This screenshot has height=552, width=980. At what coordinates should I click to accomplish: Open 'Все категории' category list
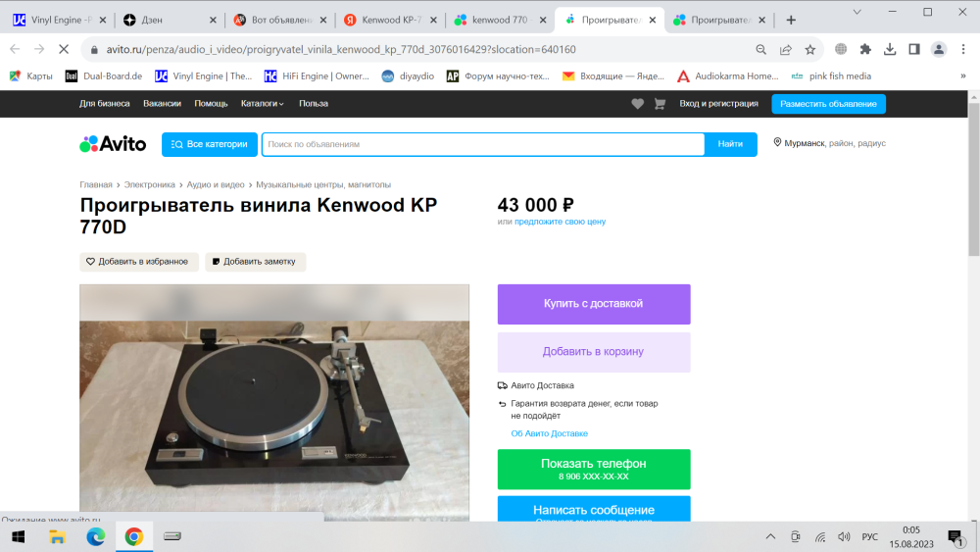pyautogui.click(x=210, y=144)
